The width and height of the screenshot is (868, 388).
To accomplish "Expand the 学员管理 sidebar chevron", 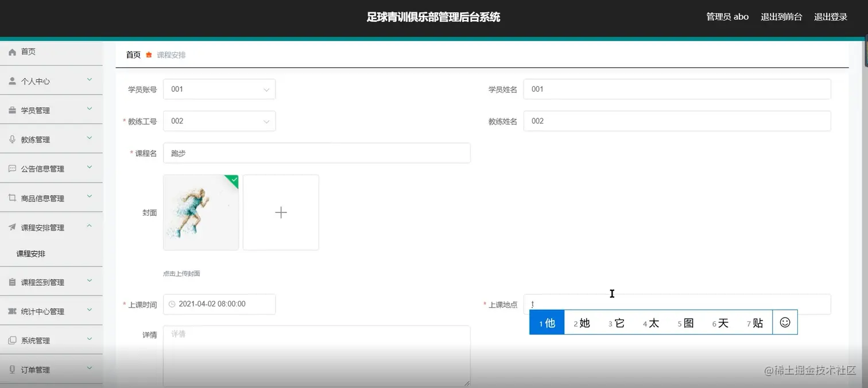I will point(90,109).
